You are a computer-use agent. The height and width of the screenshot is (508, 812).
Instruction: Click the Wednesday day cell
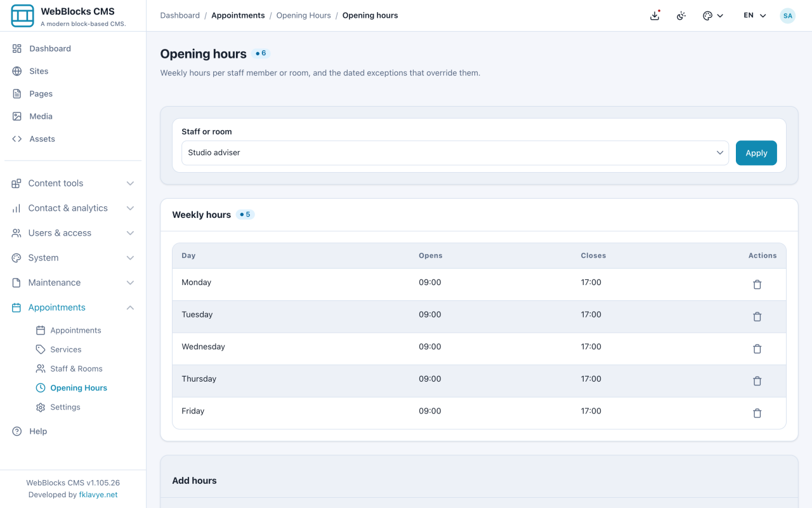click(x=204, y=347)
